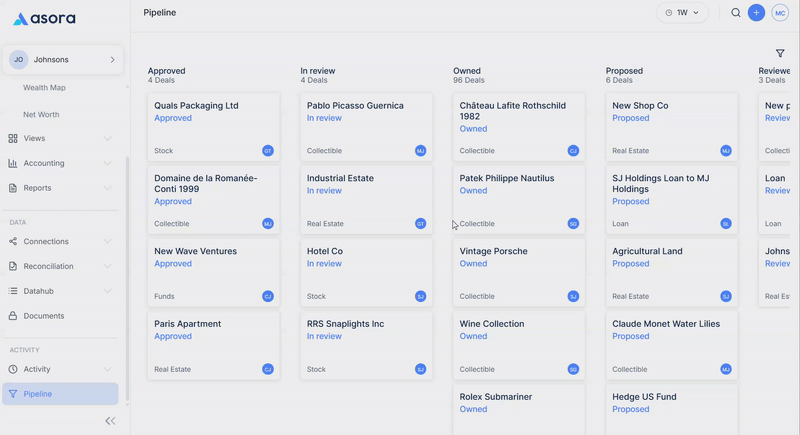Open Documents in the sidebar
Viewport: 800px width, 435px height.
[60, 316]
